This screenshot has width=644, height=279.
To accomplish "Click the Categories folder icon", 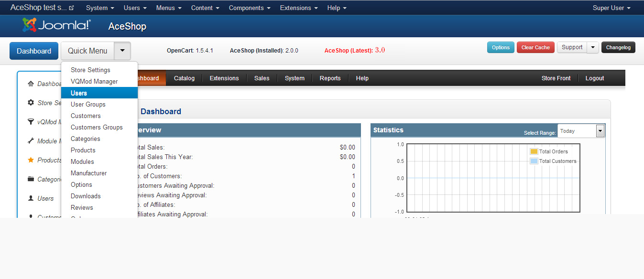I will [x=31, y=179].
